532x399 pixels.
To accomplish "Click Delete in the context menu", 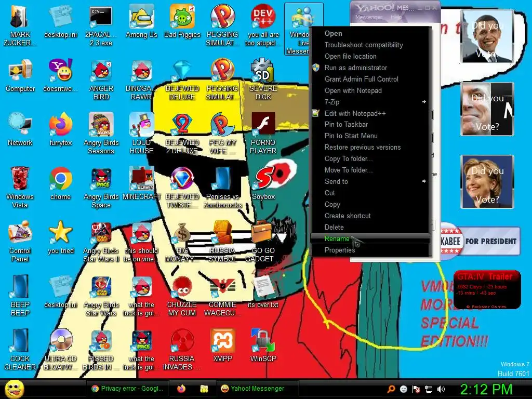I will coord(370,228).
